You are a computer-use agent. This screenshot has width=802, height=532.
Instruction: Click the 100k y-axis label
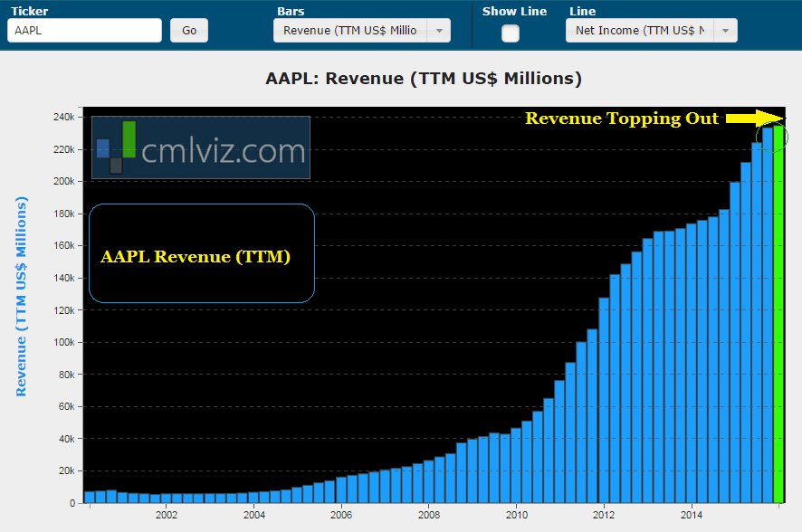[x=64, y=342]
